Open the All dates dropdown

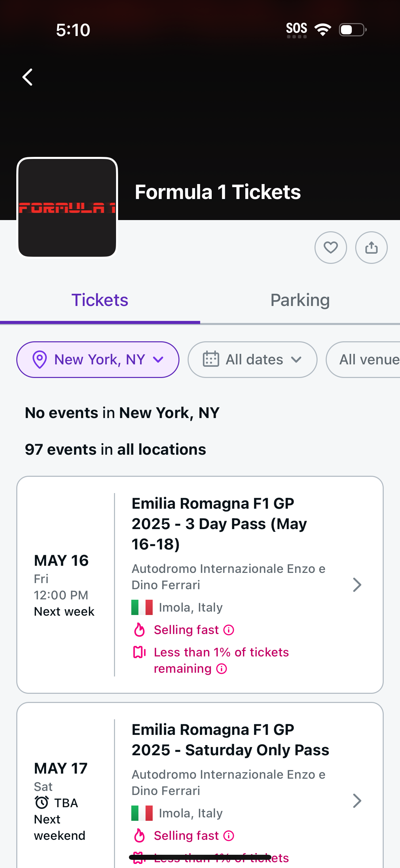pyautogui.click(x=252, y=359)
